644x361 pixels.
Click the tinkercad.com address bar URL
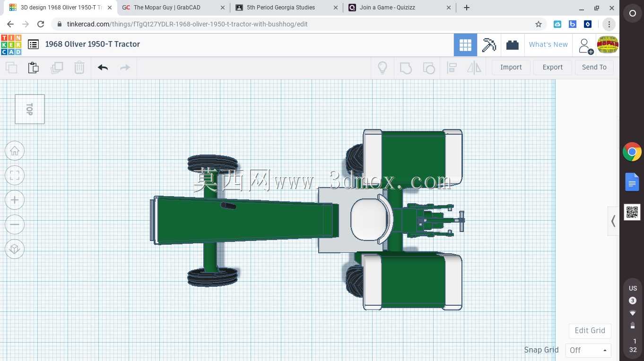[x=187, y=24]
